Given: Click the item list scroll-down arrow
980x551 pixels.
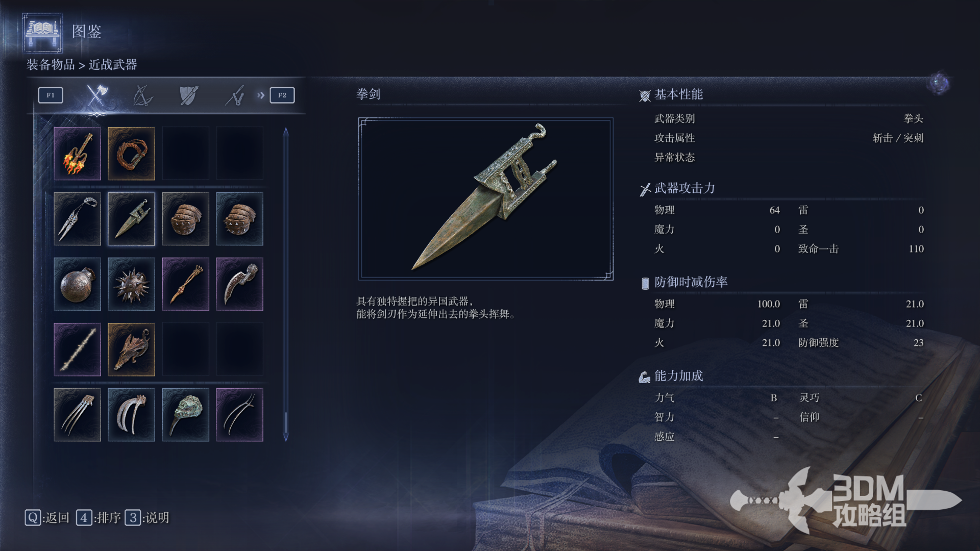Looking at the screenshot, I should pos(286,437).
